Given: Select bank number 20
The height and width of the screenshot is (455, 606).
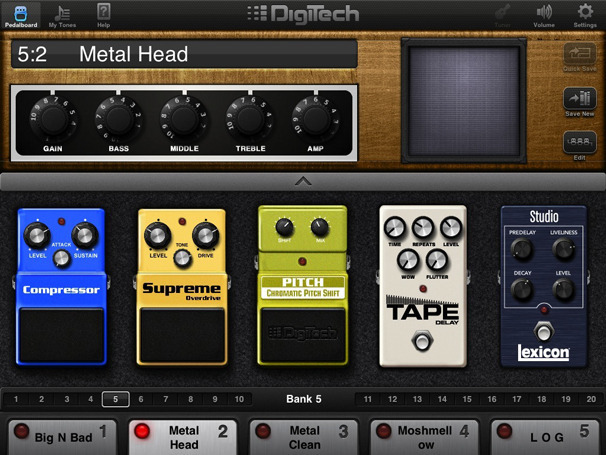Looking at the screenshot, I should coord(591,399).
